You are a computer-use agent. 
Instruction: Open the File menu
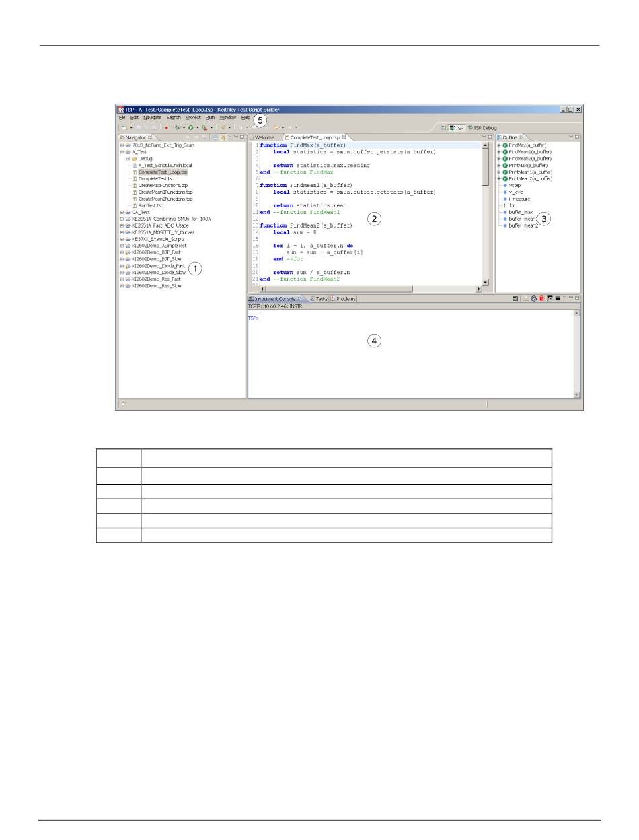point(122,117)
